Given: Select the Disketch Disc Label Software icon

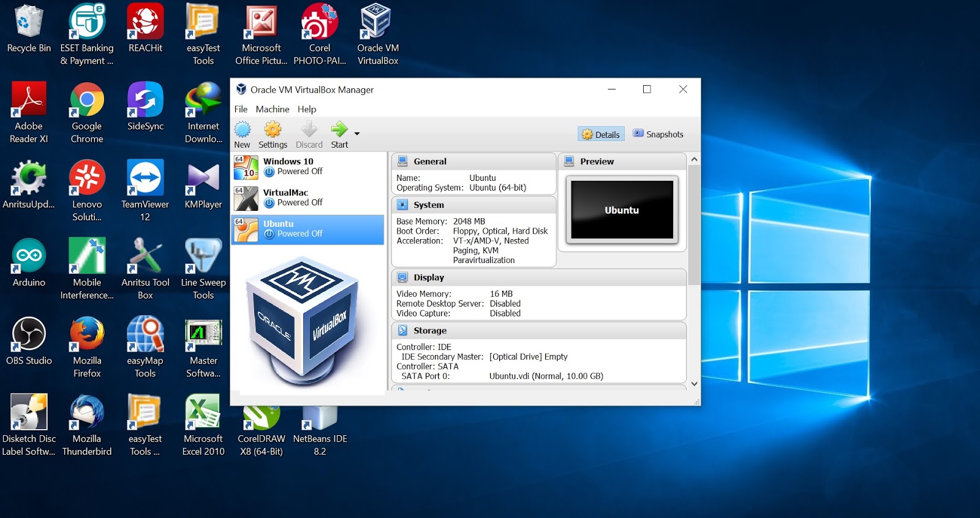Looking at the screenshot, I should pos(29,425).
